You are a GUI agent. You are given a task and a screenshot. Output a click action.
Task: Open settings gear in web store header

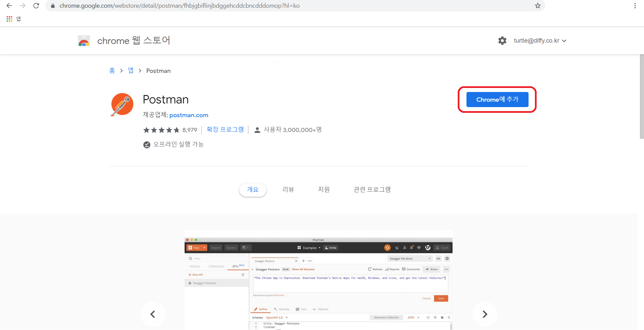[502, 41]
